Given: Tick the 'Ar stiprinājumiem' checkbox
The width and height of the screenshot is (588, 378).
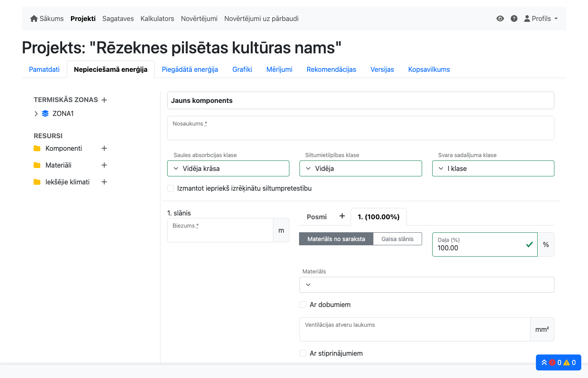Looking at the screenshot, I should pos(303,353).
